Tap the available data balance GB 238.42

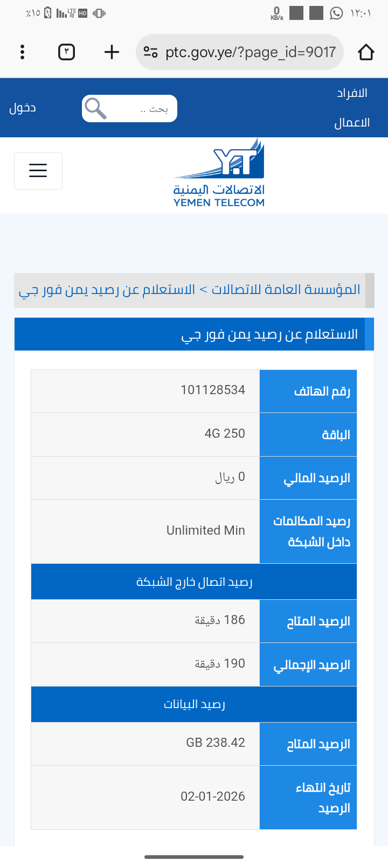pos(216,743)
